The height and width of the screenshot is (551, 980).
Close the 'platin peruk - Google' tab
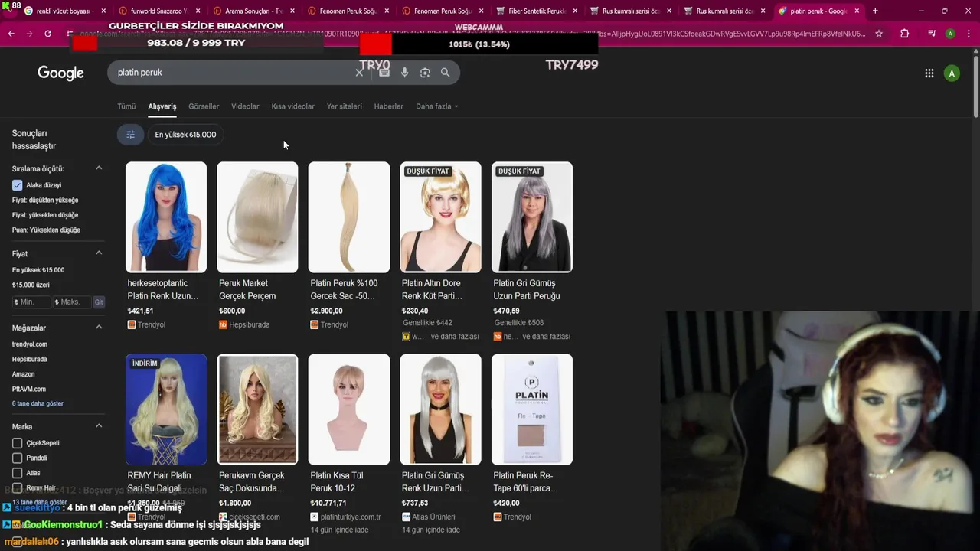pyautogui.click(x=857, y=11)
